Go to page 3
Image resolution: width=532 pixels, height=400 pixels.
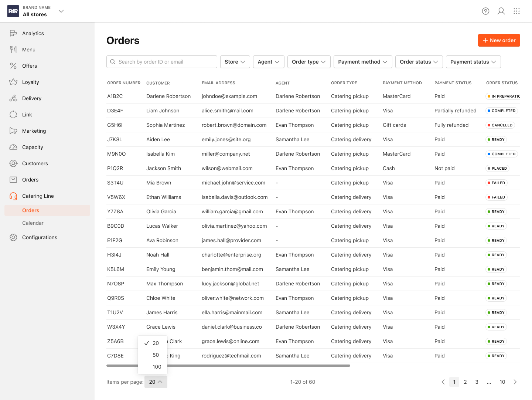coord(477,382)
